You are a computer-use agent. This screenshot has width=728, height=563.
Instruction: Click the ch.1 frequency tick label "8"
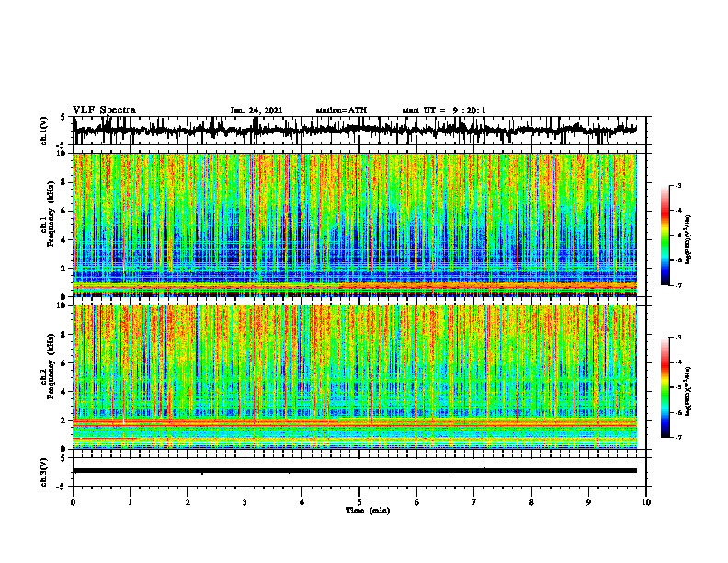(64, 182)
